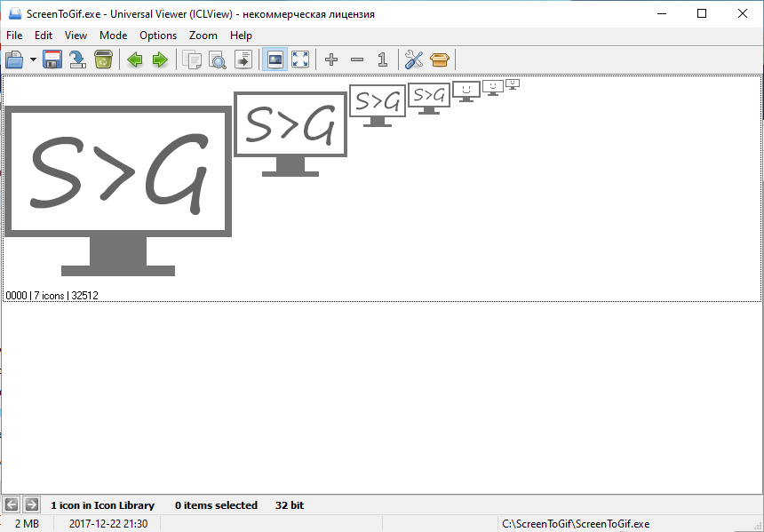This screenshot has width=764, height=532.
Task: Select the largest smiley-face monitor icon
Action: point(466,91)
